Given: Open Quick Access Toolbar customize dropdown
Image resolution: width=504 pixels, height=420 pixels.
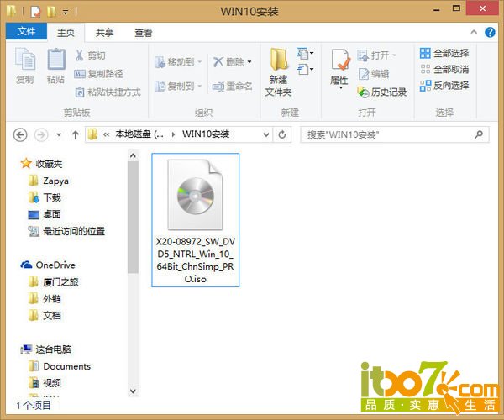Looking at the screenshot, I should click(66, 13).
